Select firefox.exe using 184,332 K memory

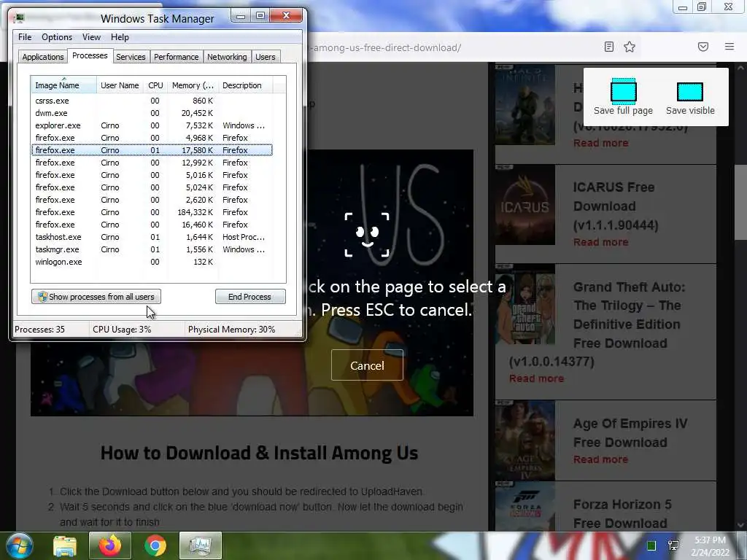point(152,212)
